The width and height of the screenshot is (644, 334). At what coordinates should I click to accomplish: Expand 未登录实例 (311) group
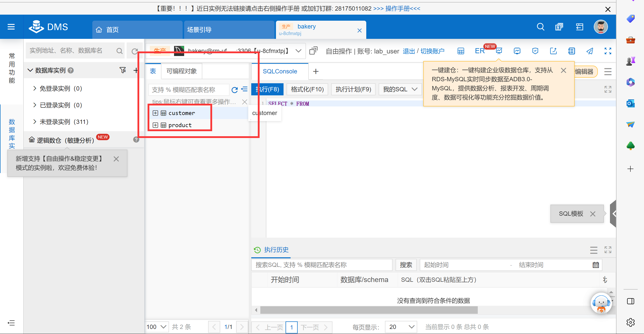tap(35, 122)
